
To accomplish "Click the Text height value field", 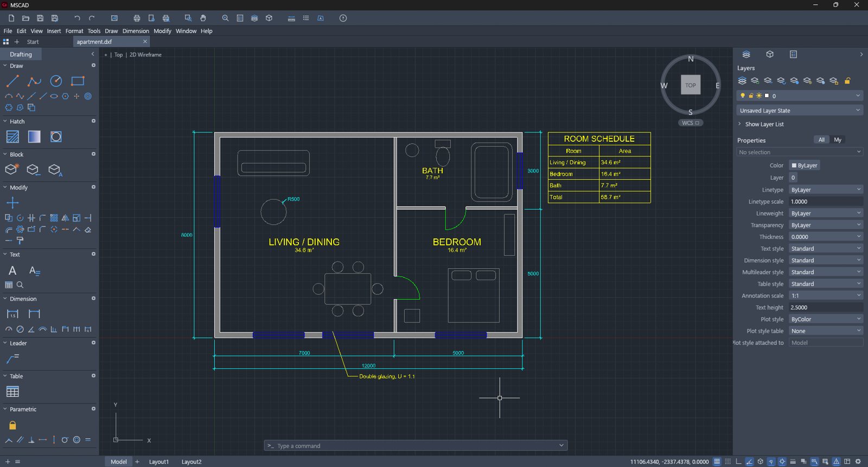I will pyautogui.click(x=826, y=307).
